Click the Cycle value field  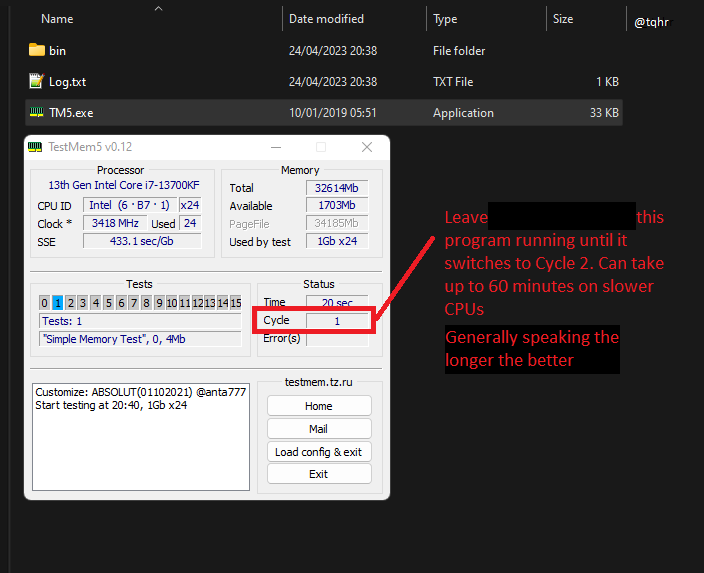tap(337, 321)
